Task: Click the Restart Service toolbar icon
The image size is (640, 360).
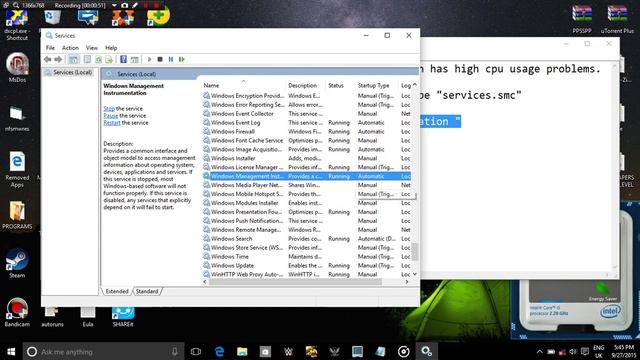Action: tap(182, 60)
